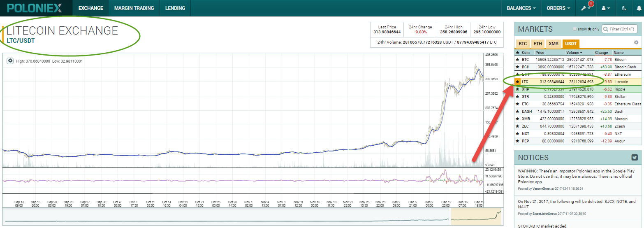
Task: Switch to the BTC markets tab
Action: click(x=522, y=44)
